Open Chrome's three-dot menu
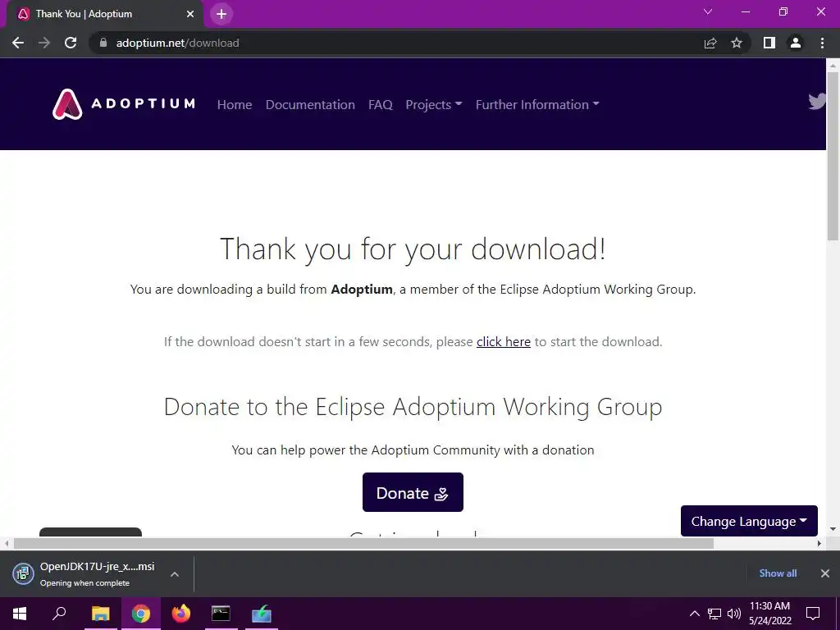Viewport: 840px width, 630px height. [822, 43]
